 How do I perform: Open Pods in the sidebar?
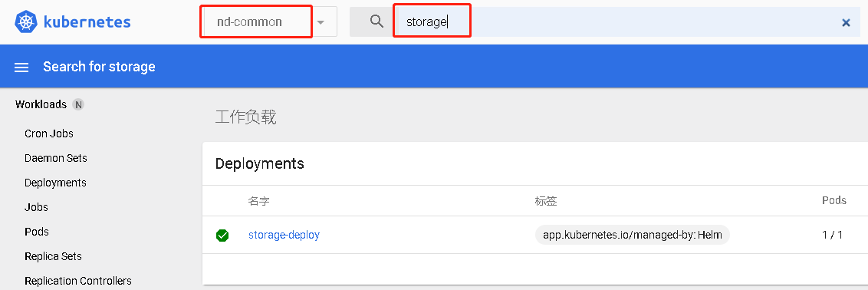point(37,232)
